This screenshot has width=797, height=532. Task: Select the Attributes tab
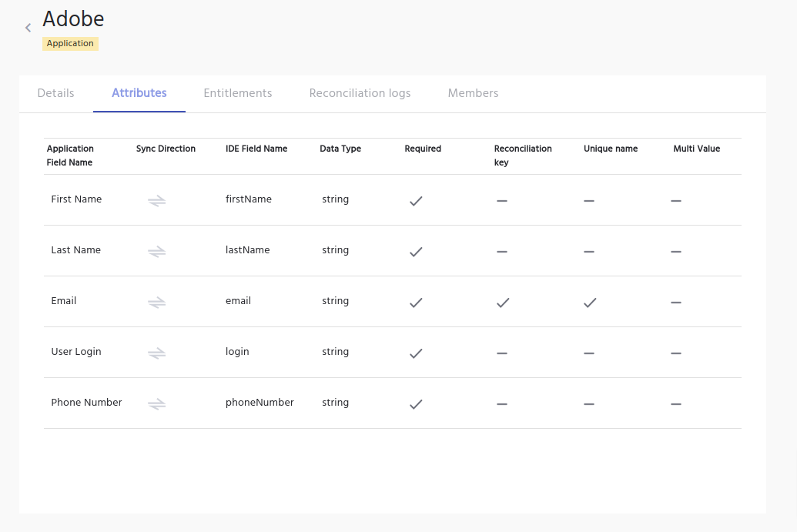[139, 93]
